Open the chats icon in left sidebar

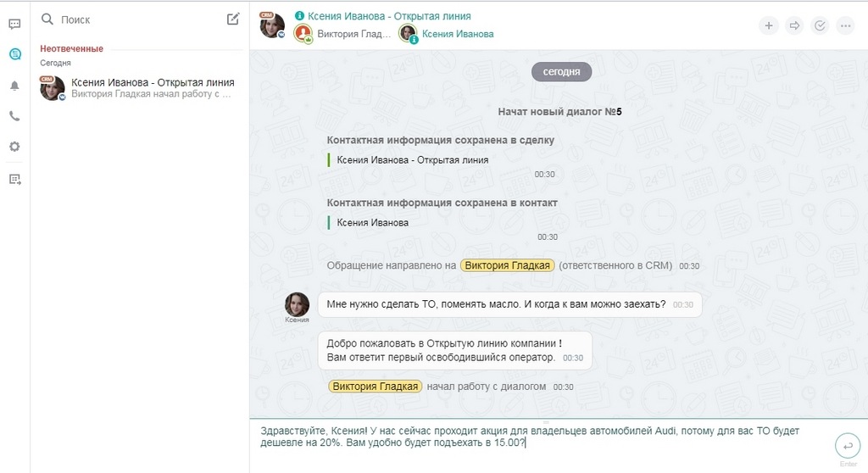click(x=15, y=24)
